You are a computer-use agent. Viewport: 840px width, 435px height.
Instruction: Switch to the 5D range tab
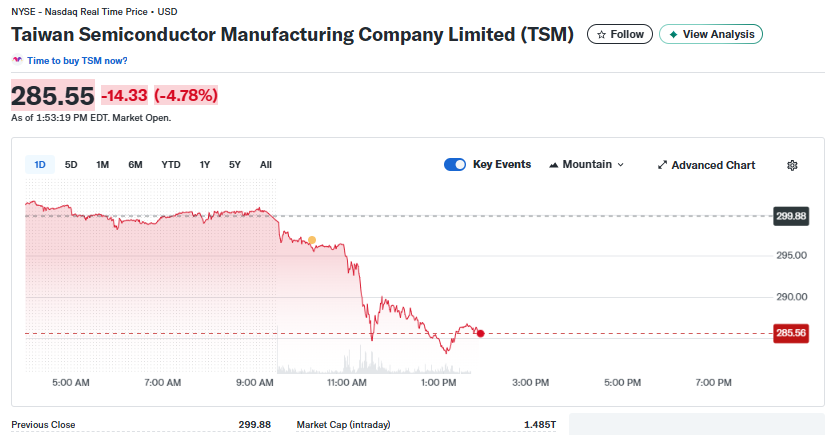click(71, 165)
